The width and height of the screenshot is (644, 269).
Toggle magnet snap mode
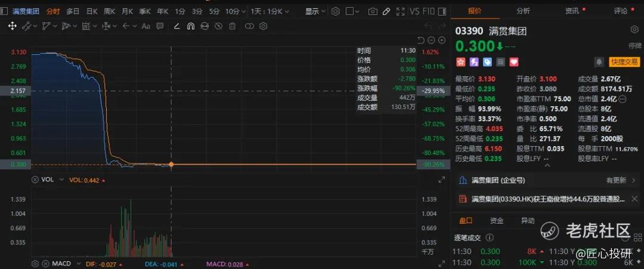point(191,26)
